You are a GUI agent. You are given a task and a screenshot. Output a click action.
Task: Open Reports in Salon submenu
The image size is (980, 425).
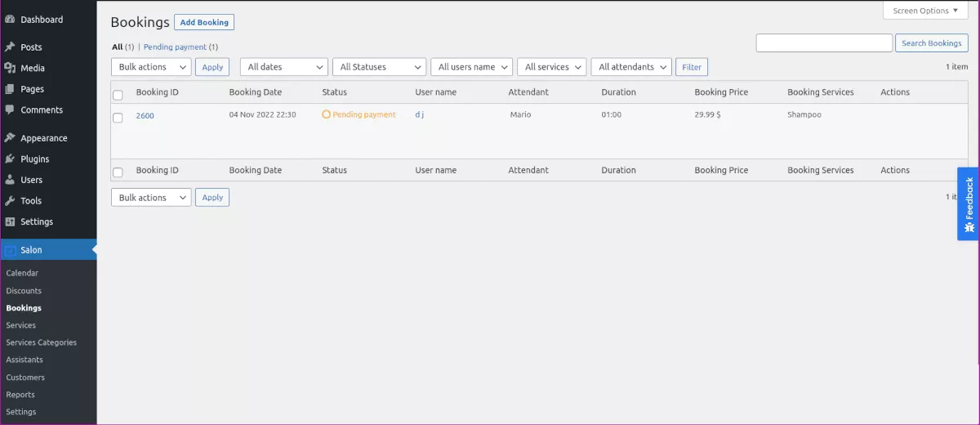[x=20, y=395]
